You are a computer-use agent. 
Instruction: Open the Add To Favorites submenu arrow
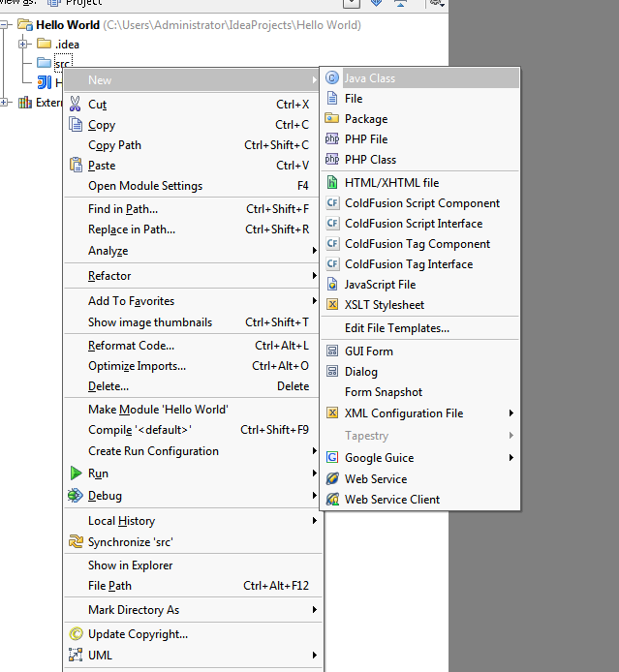click(x=315, y=301)
